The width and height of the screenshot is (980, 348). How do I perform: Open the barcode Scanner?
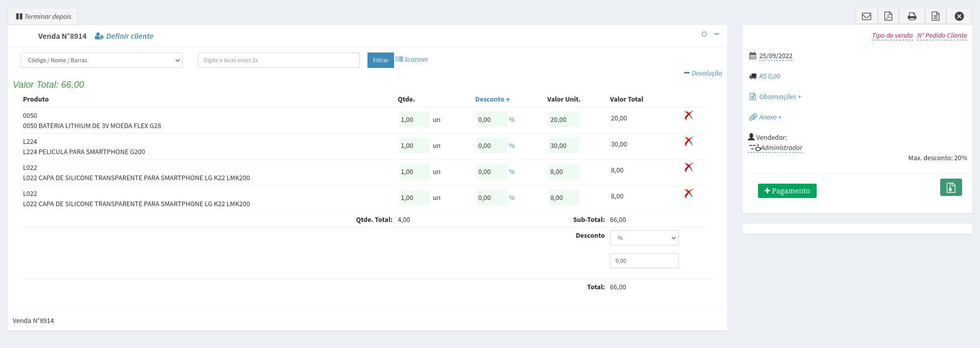pyautogui.click(x=412, y=60)
